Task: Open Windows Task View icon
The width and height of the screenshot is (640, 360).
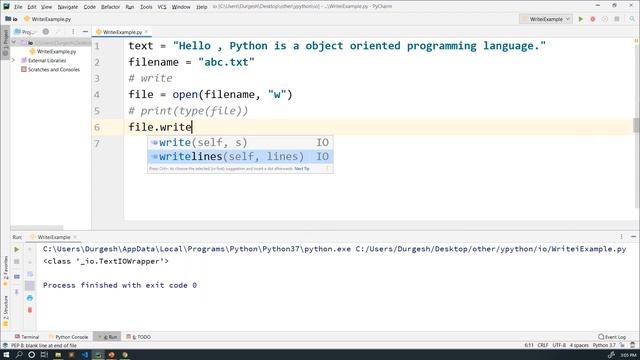Action: [x=44, y=355]
